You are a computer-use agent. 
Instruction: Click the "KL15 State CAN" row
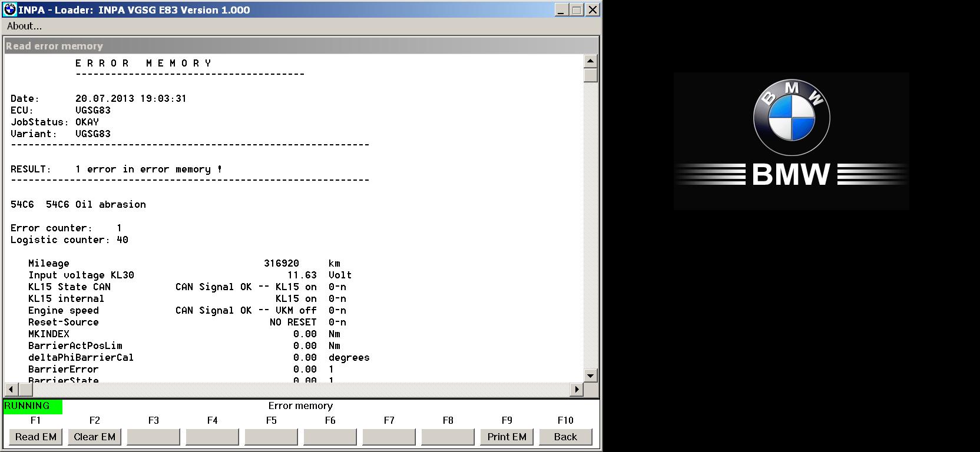[x=187, y=287]
